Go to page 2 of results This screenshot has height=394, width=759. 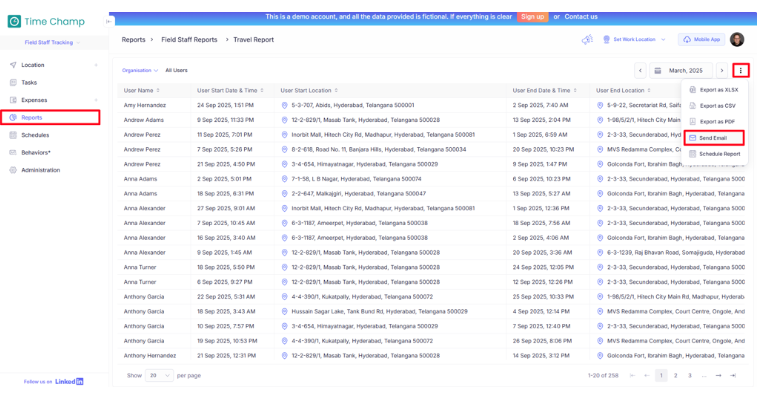coord(675,376)
